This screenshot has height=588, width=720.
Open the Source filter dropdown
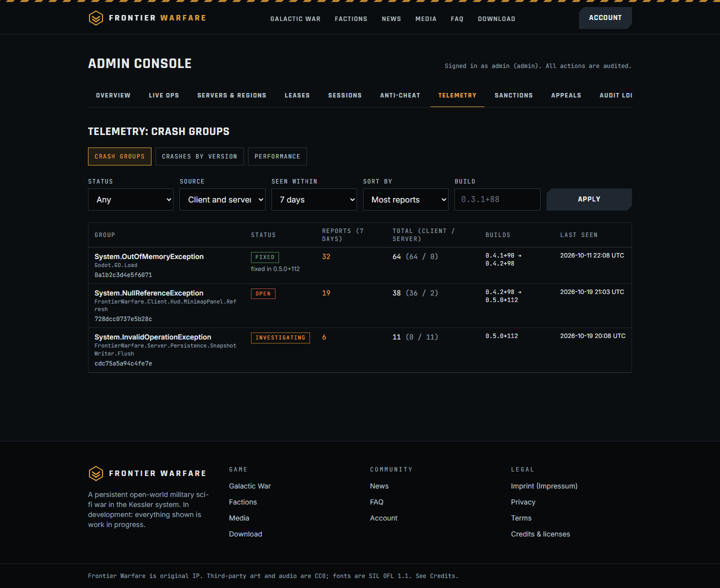[222, 199]
